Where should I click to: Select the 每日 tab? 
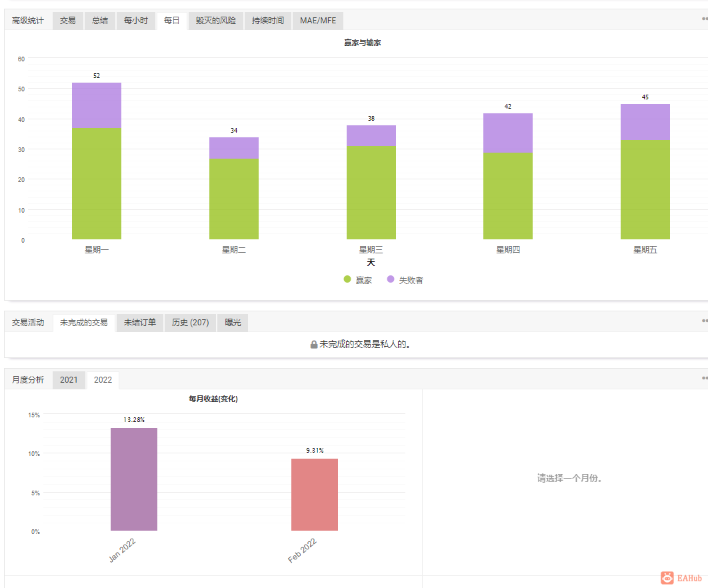coord(171,21)
